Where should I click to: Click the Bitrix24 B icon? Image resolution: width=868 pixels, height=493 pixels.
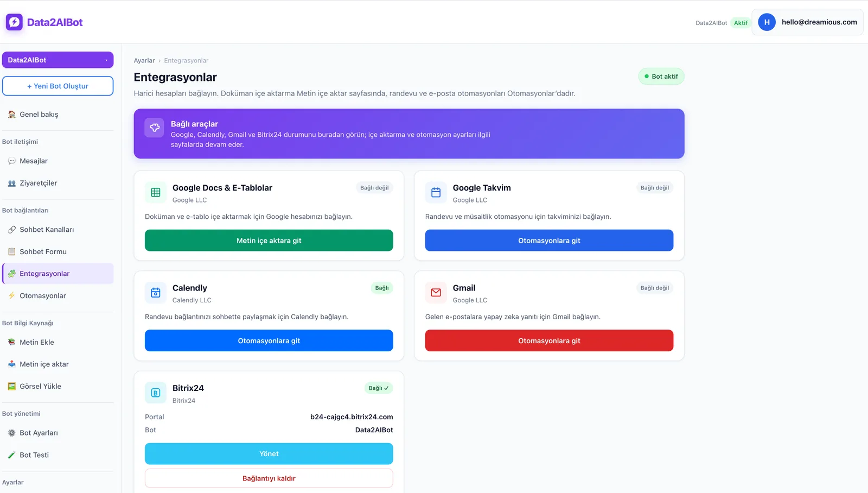click(x=156, y=393)
